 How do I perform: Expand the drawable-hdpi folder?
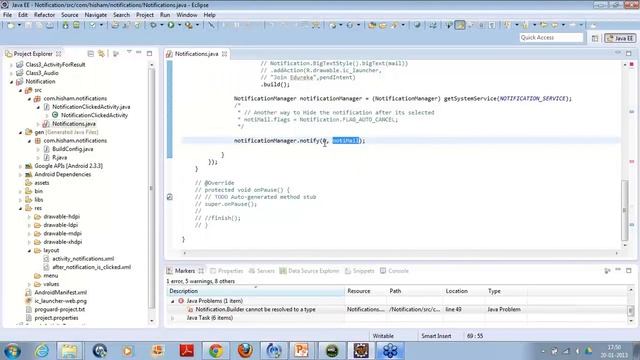[29, 217]
